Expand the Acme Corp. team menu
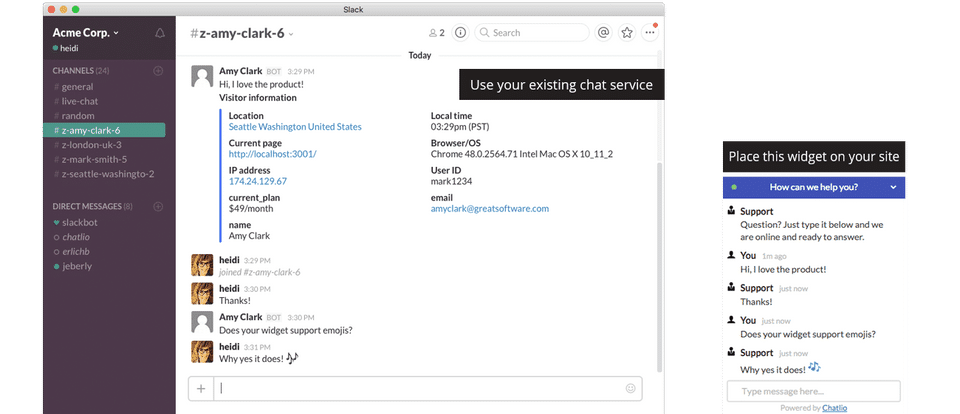Screen dimensions: 960x414 tap(86, 32)
